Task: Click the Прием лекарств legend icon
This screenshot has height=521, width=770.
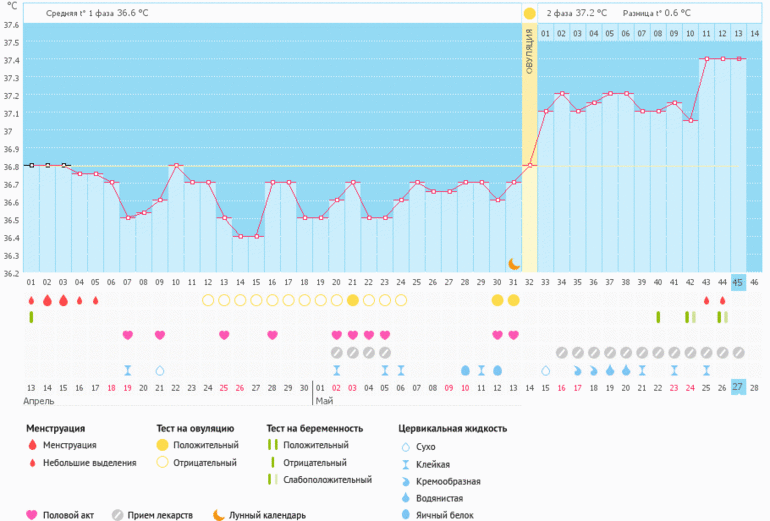Action: tap(118, 515)
